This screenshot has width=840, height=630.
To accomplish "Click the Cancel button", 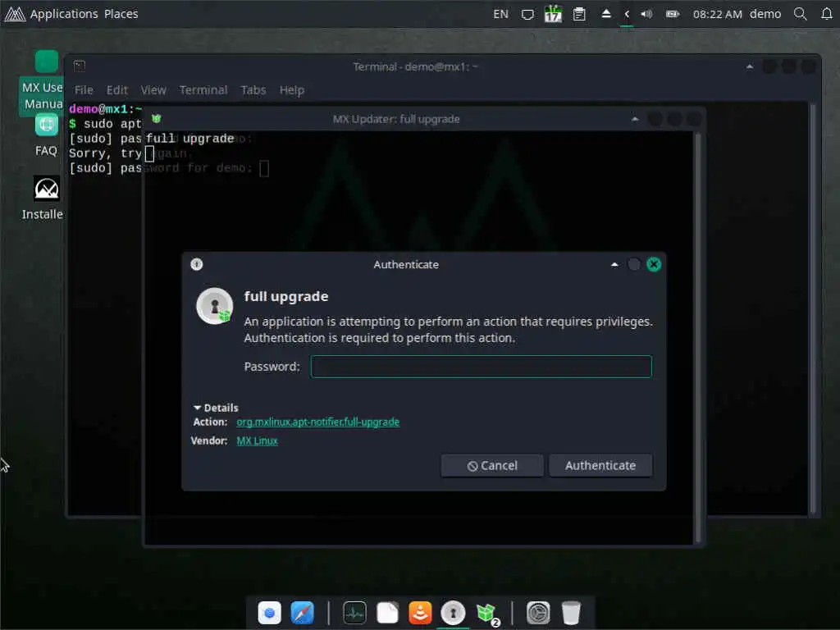I will 492,466.
